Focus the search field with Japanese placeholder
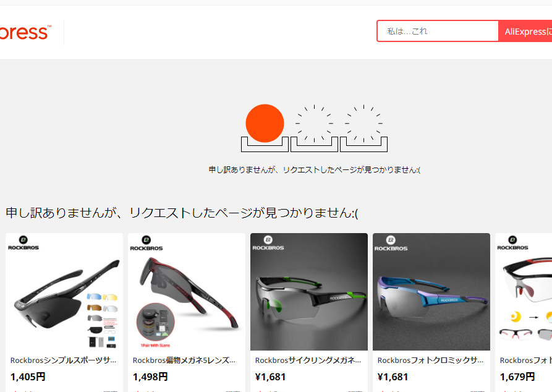 point(438,32)
